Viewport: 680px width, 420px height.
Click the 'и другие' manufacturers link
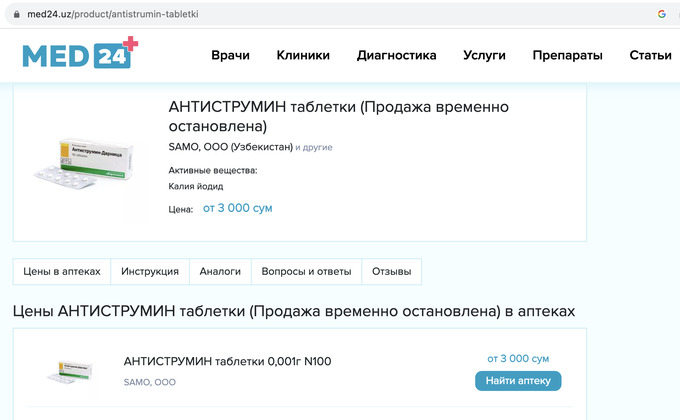[314, 147]
